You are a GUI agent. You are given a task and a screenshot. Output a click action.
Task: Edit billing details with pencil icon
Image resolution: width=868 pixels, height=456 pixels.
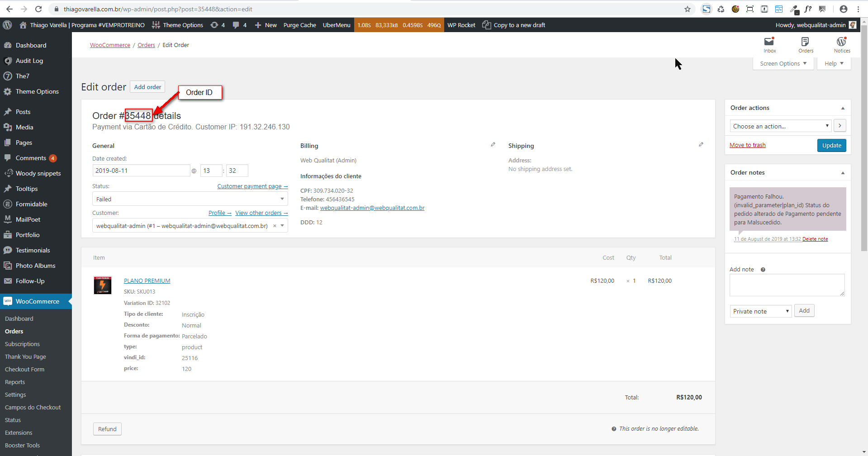[493, 145]
